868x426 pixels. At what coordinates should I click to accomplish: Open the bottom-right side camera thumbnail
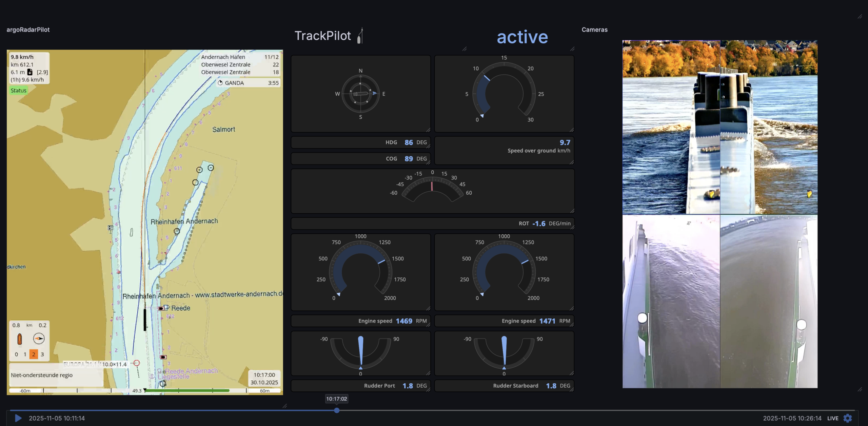pos(769,301)
